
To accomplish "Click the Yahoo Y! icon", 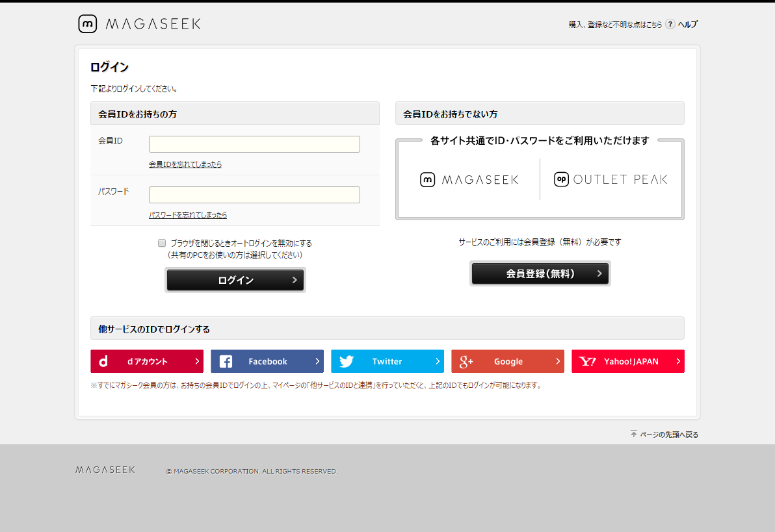I will [588, 362].
